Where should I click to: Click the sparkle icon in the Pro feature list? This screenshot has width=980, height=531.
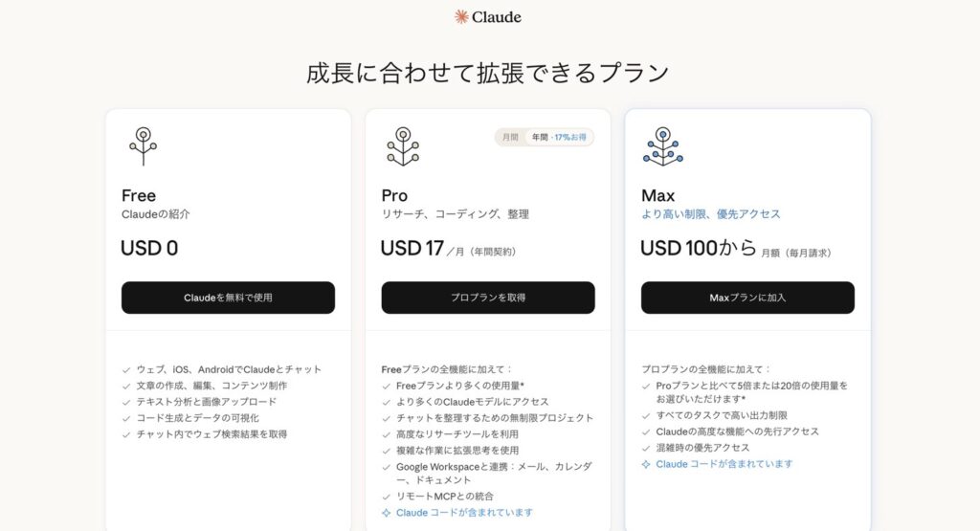coord(386,513)
